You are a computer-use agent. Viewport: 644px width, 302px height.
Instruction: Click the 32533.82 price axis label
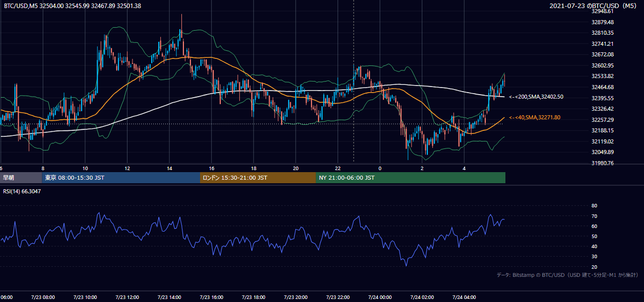603,76
